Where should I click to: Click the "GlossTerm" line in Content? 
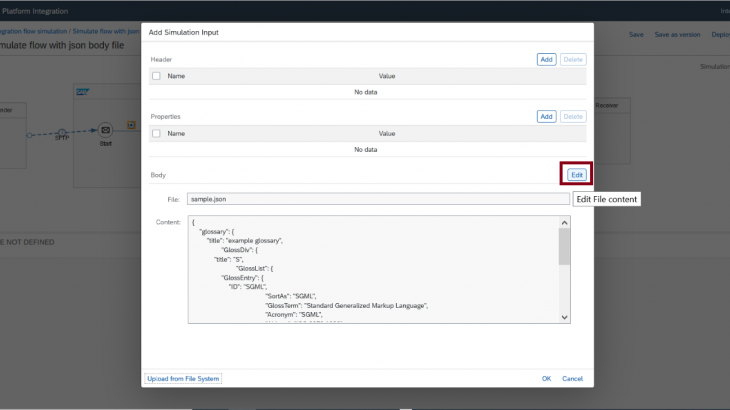(x=346, y=306)
